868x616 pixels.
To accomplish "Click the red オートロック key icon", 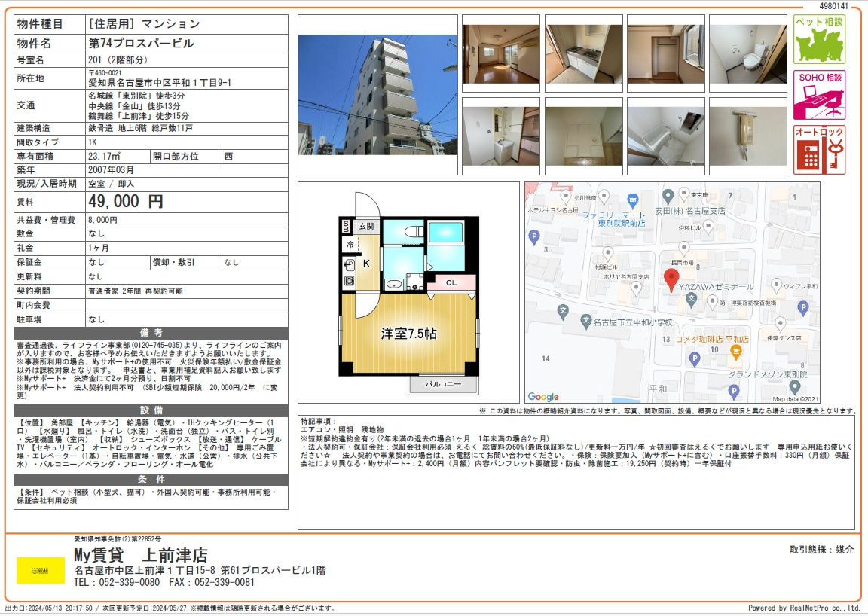I will coord(819,150).
